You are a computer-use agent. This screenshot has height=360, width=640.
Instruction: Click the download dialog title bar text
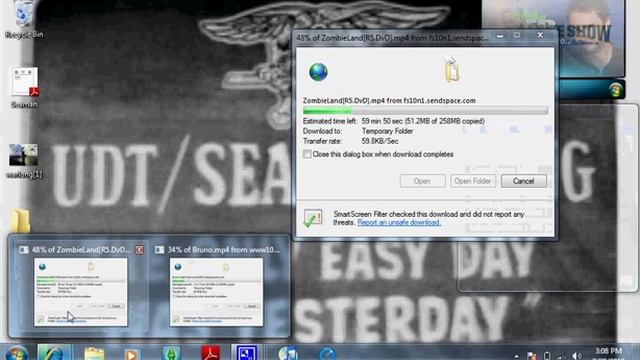(392, 38)
